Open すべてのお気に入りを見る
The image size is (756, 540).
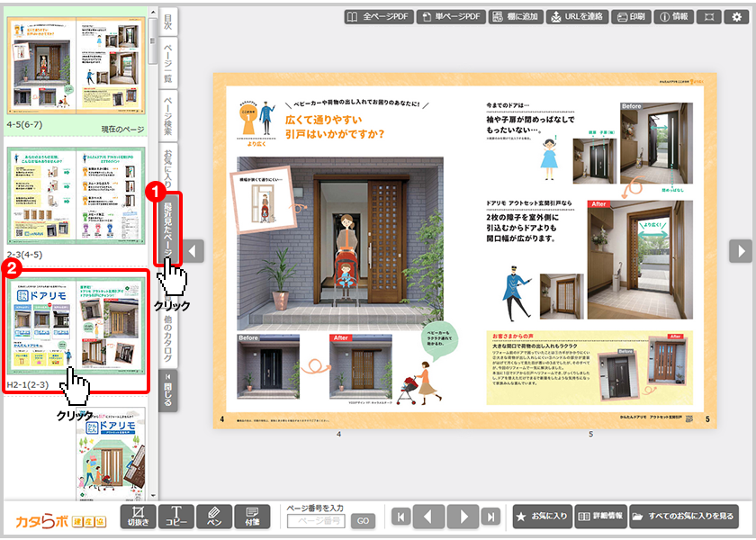coord(684,517)
